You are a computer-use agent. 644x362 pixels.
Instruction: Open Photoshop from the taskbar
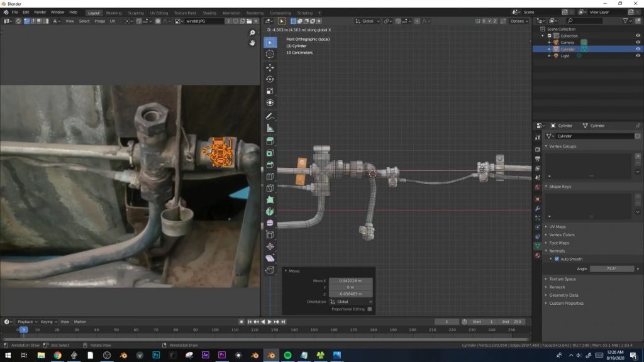click(156, 355)
